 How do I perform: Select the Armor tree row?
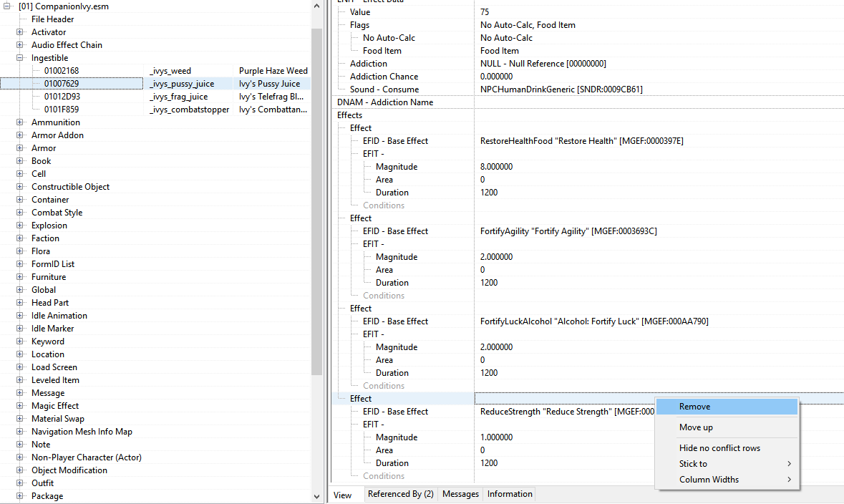coord(44,148)
